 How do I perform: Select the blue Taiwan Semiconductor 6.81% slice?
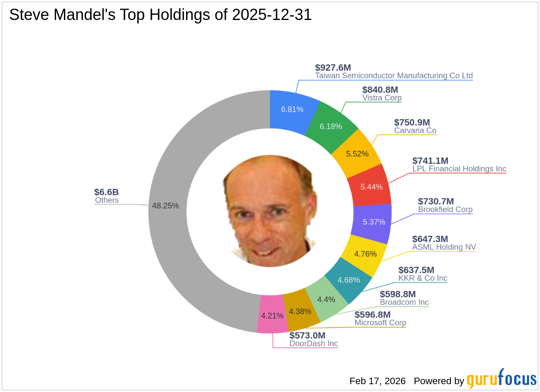click(292, 109)
